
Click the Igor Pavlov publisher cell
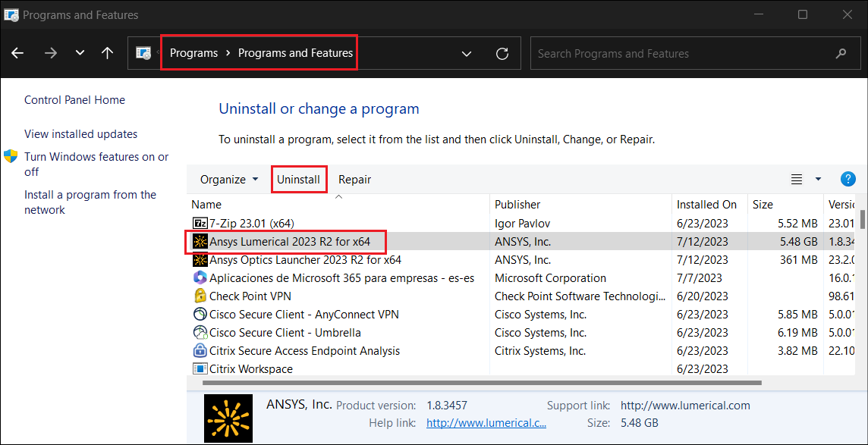click(x=523, y=224)
